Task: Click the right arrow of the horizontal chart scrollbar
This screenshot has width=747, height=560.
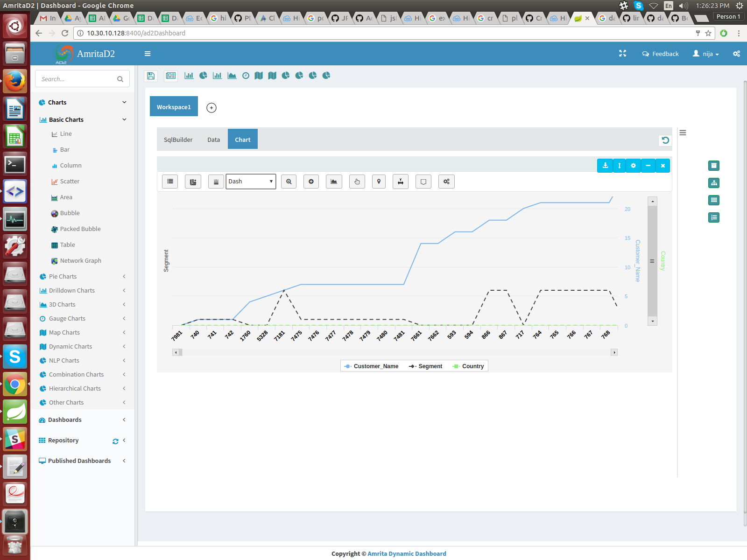Action: [x=614, y=352]
